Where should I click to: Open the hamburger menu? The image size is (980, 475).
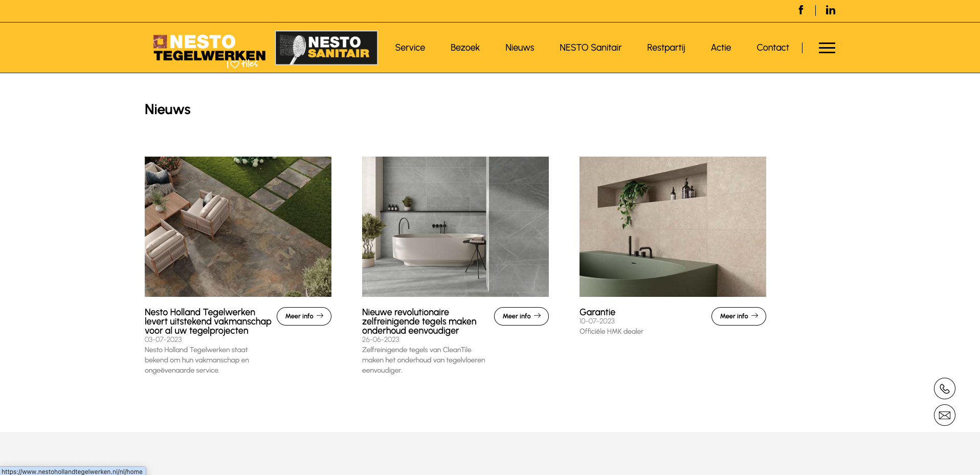[x=827, y=48]
